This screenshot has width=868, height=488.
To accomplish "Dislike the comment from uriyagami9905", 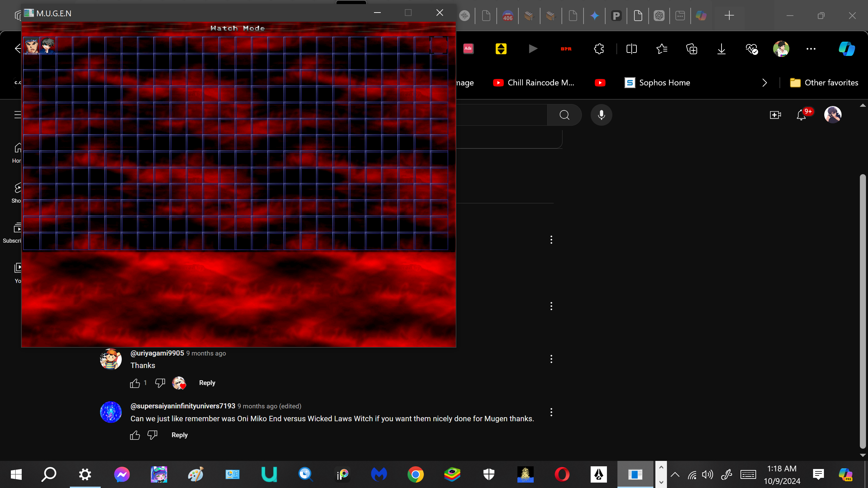I will tap(160, 383).
